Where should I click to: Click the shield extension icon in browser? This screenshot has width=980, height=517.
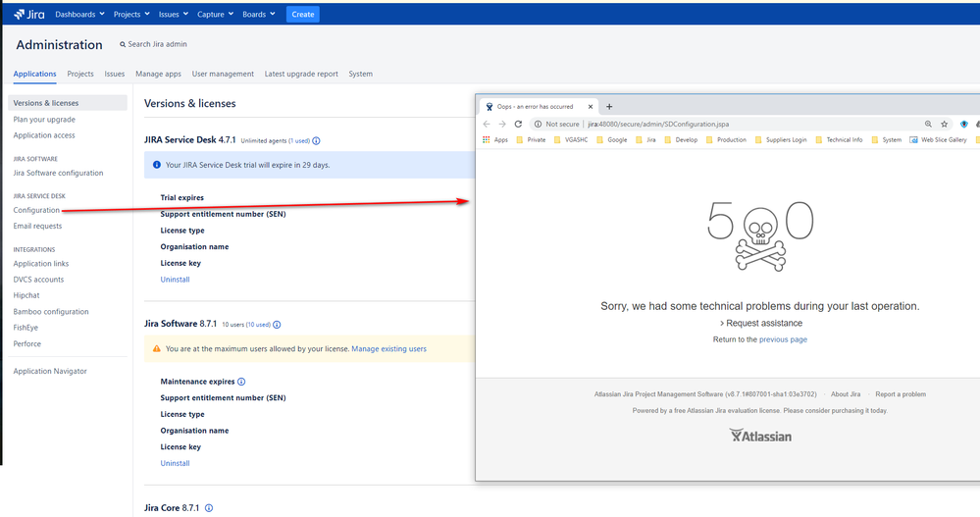click(963, 124)
